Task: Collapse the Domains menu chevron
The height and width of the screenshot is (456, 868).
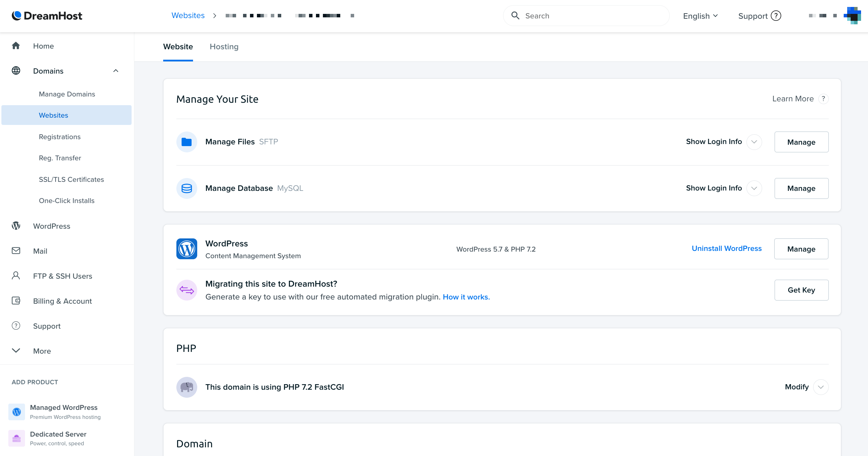Action: (x=116, y=71)
